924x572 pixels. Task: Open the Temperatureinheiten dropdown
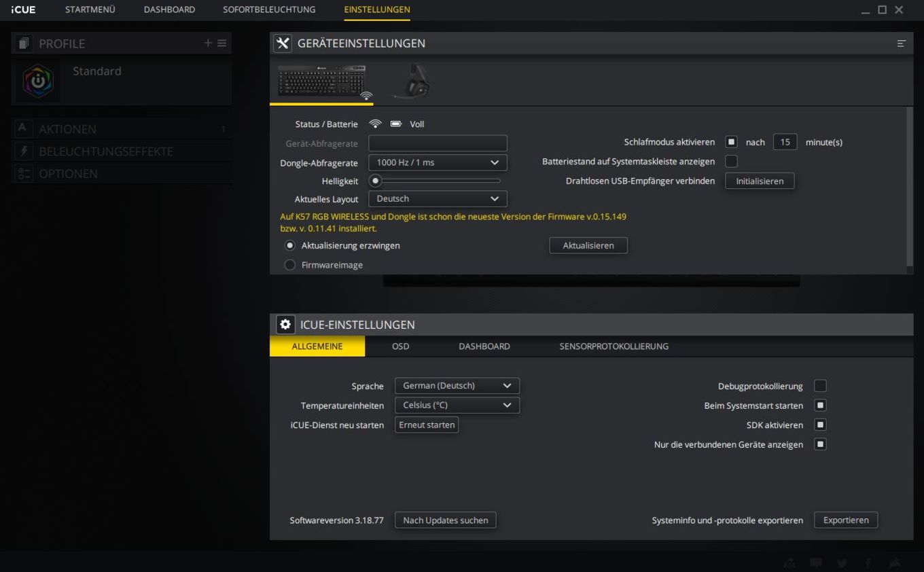point(457,405)
